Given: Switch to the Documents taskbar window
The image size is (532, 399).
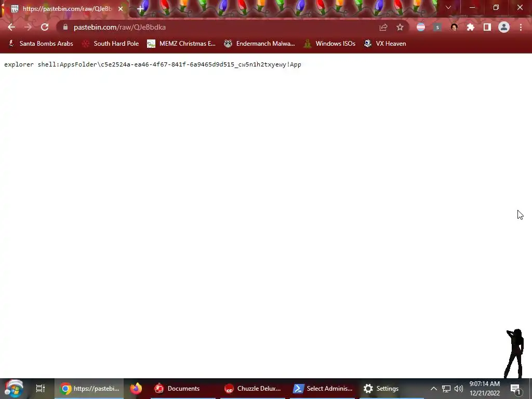Looking at the screenshot, I should (x=183, y=389).
